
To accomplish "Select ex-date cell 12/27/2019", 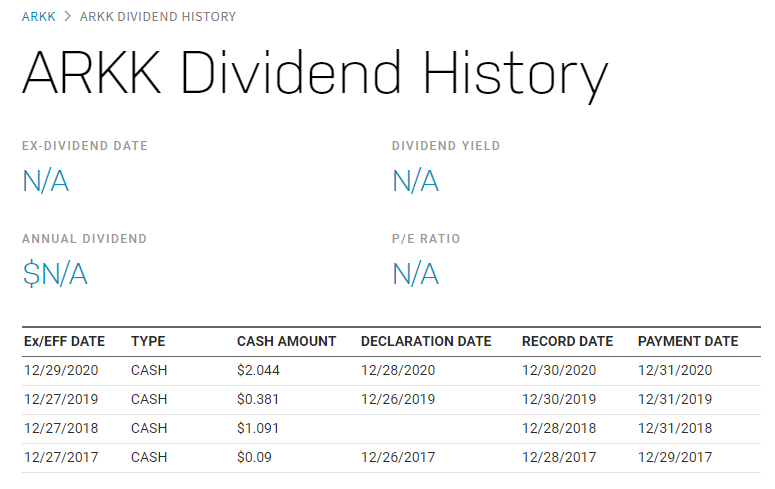I will [x=61, y=400].
